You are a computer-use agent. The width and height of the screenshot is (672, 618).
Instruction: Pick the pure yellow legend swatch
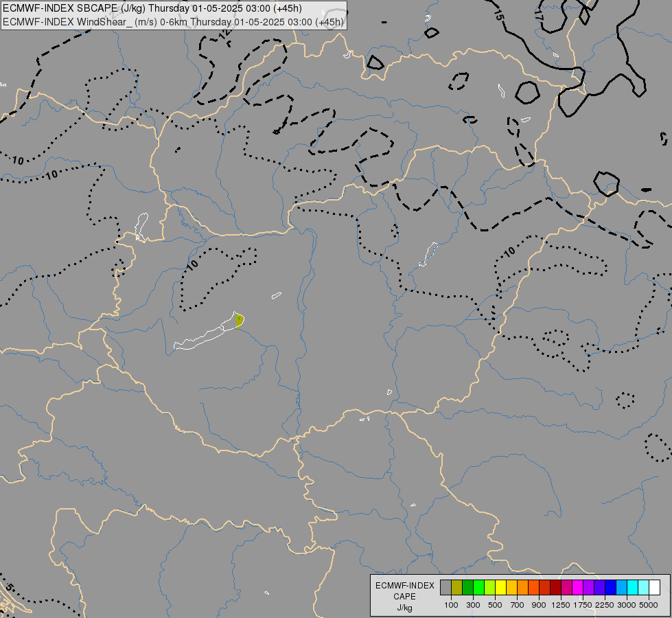tap(500, 587)
